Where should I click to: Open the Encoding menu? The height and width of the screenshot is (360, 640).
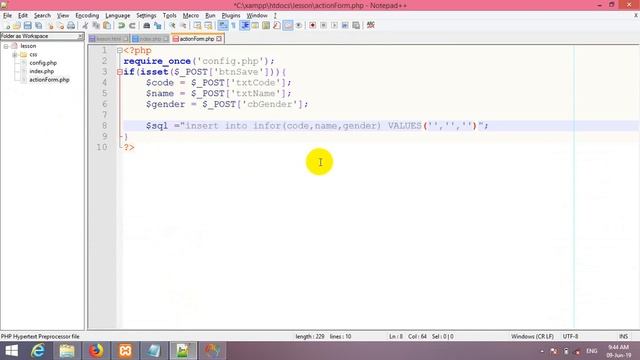tap(87, 16)
